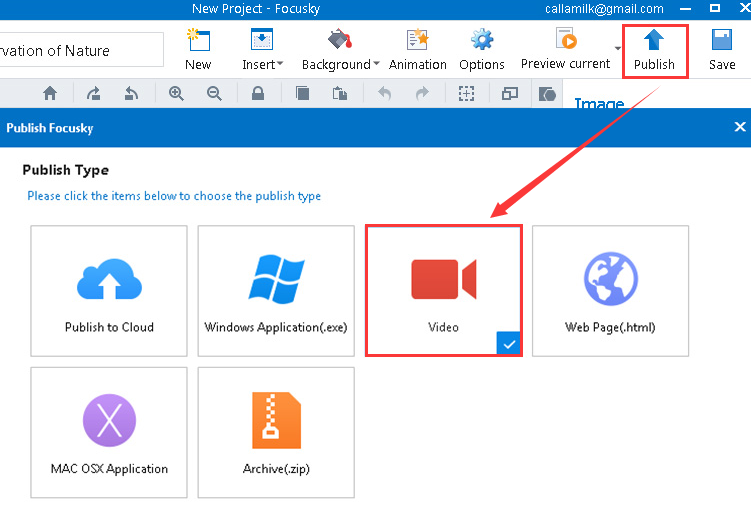
Task: Click the paste clipboard icon
Action: [x=339, y=94]
